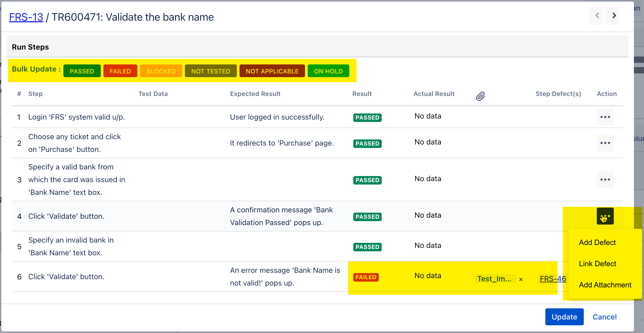Image resolution: width=644 pixels, height=333 pixels.
Task: Bulk update all steps to BLOCKED
Action: [161, 71]
